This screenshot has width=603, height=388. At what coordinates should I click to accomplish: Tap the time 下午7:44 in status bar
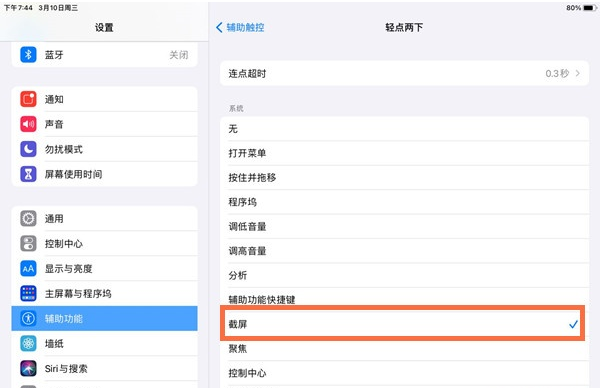tap(18, 8)
